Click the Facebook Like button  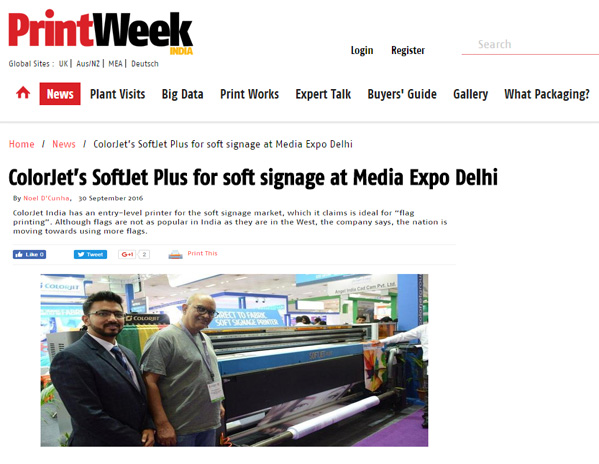[29, 254]
